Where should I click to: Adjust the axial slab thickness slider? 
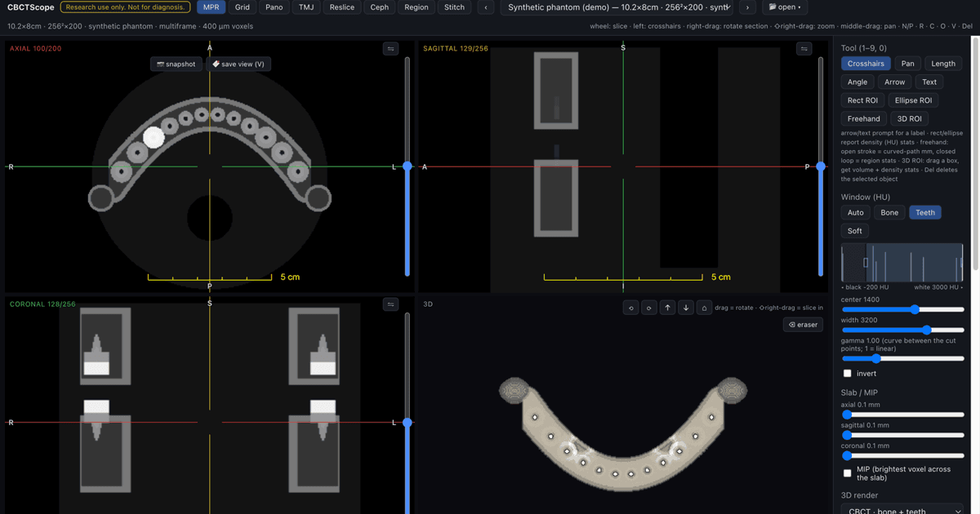(903, 414)
